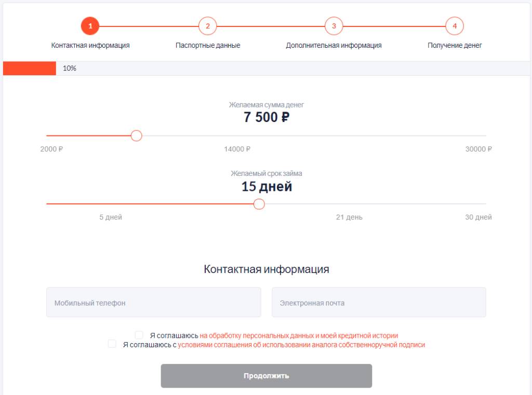Open signature analog agreement terms link
The height and width of the screenshot is (395, 532).
301,345
